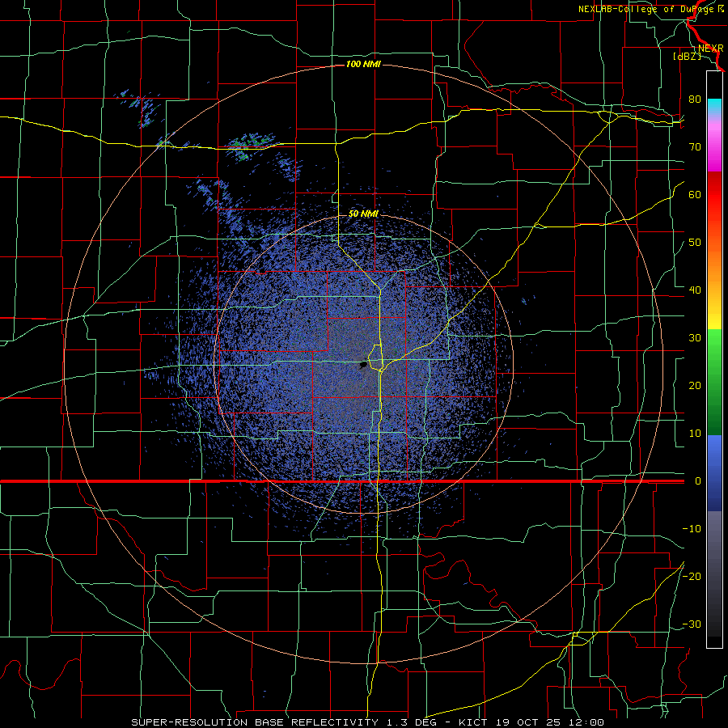The image size is (728, 728).
Task: Click the 30 dBZ value on the color scale
Action: [695, 338]
